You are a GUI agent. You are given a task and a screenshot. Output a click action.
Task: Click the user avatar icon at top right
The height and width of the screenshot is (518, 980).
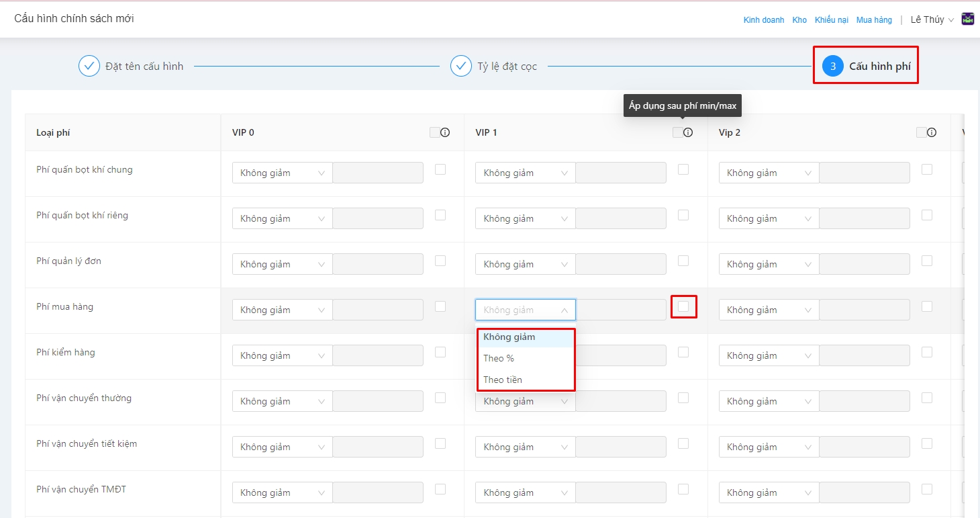968,19
